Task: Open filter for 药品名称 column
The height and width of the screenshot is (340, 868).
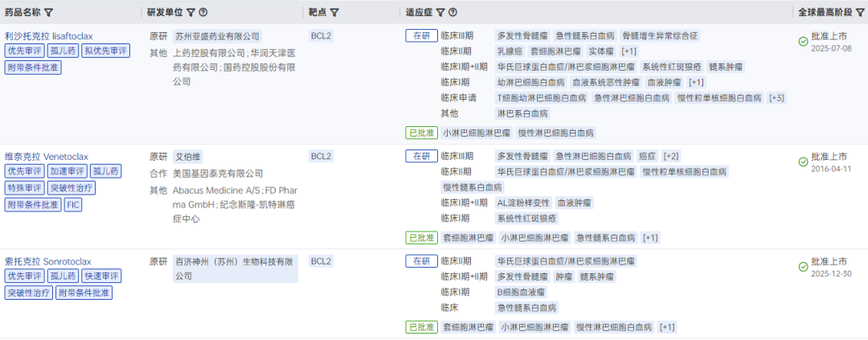Action: coord(49,13)
